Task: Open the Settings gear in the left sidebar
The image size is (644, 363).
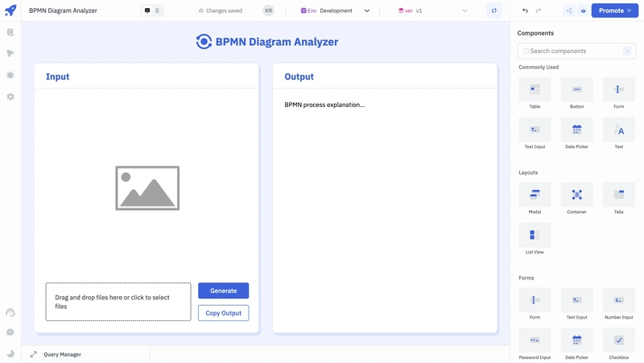Action: coord(10,97)
